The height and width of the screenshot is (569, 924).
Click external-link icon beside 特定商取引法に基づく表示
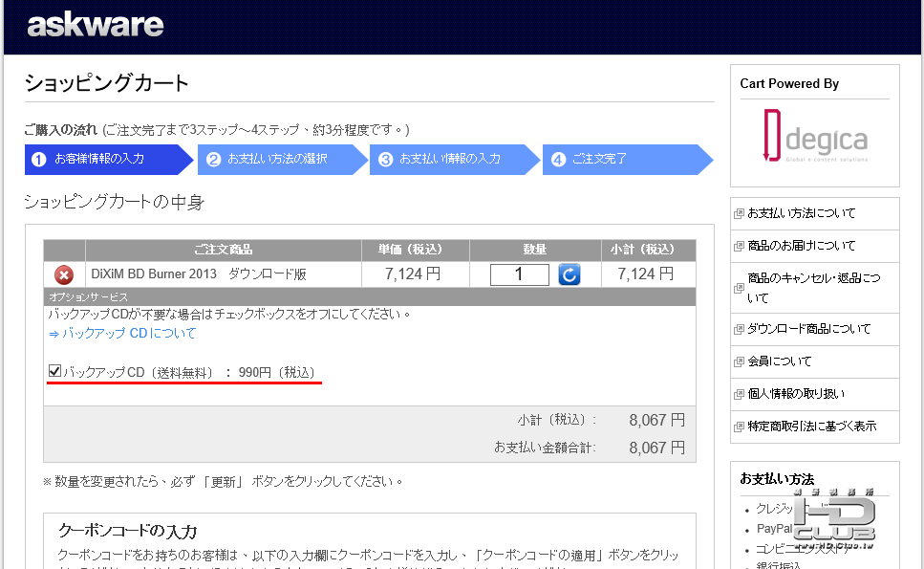click(x=739, y=427)
